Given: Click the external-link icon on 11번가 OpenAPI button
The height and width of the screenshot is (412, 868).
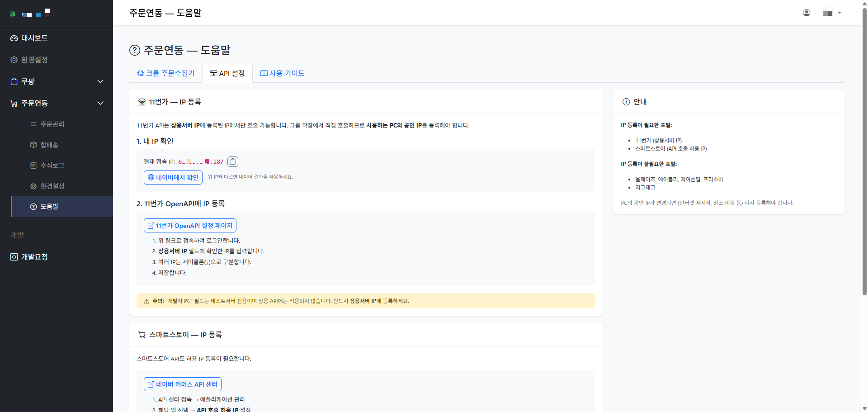Looking at the screenshot, I should point(151,226).
